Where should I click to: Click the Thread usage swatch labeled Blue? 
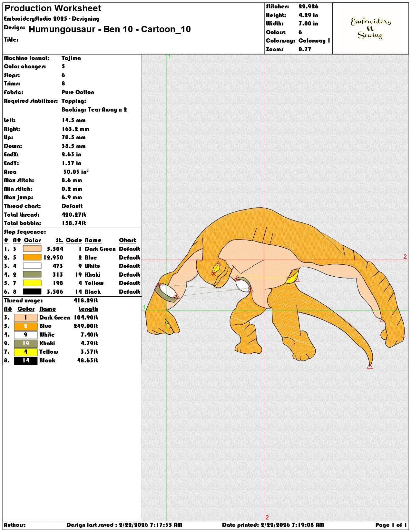click(x=26, y=326)
